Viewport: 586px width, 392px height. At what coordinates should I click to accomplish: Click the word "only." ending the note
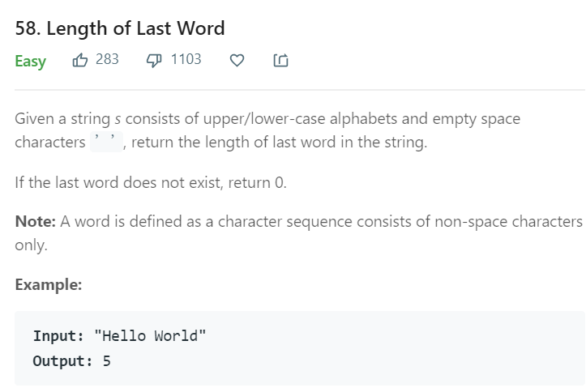pos(31,245)
